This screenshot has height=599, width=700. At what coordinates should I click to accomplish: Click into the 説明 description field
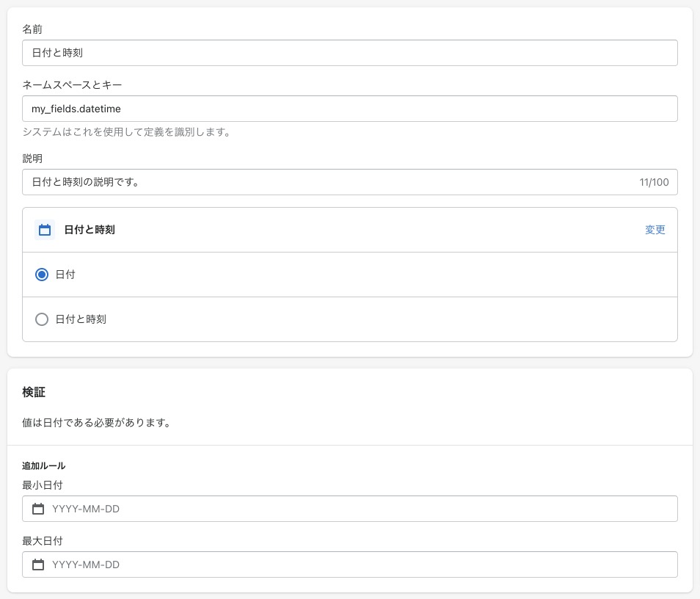point(350,182)
